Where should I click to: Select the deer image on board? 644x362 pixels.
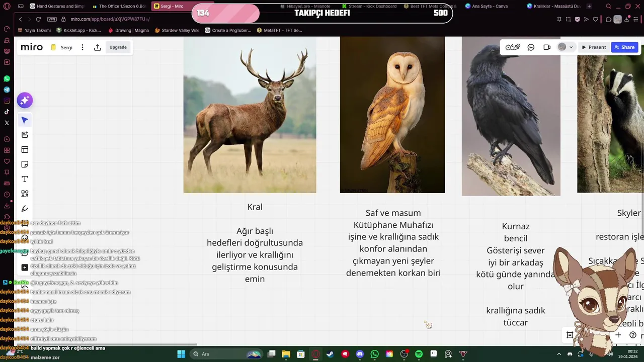(x=250, y=115)
